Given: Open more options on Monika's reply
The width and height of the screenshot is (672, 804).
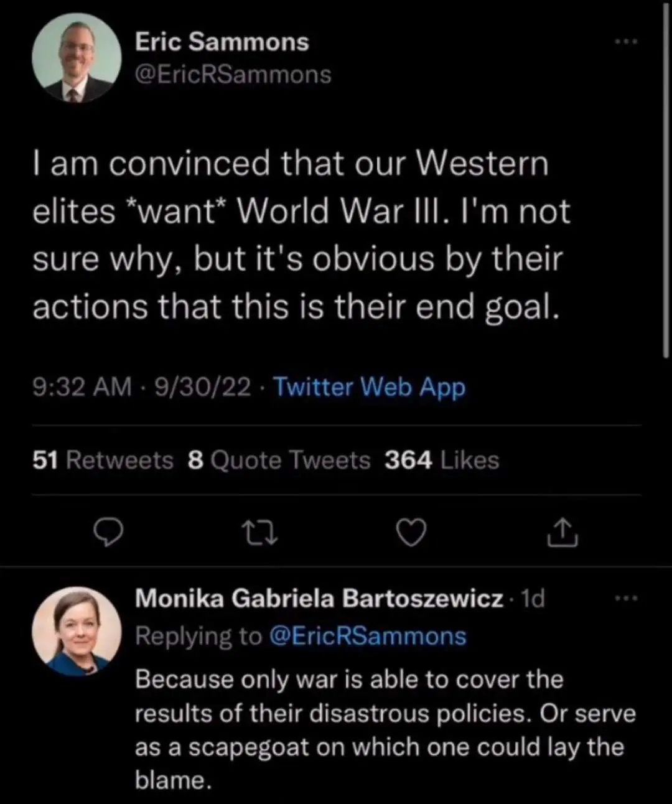Looking at the screenshot, I should point(626,599).
